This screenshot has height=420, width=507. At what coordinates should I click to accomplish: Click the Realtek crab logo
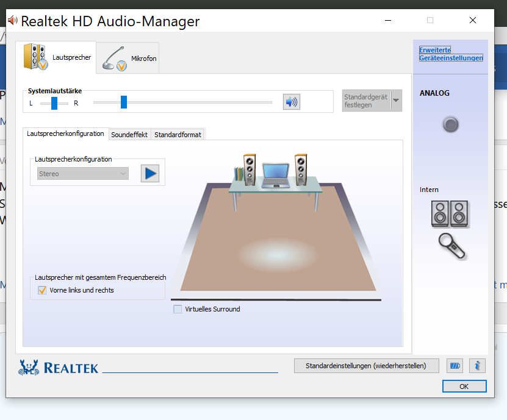tap(29, 368)
